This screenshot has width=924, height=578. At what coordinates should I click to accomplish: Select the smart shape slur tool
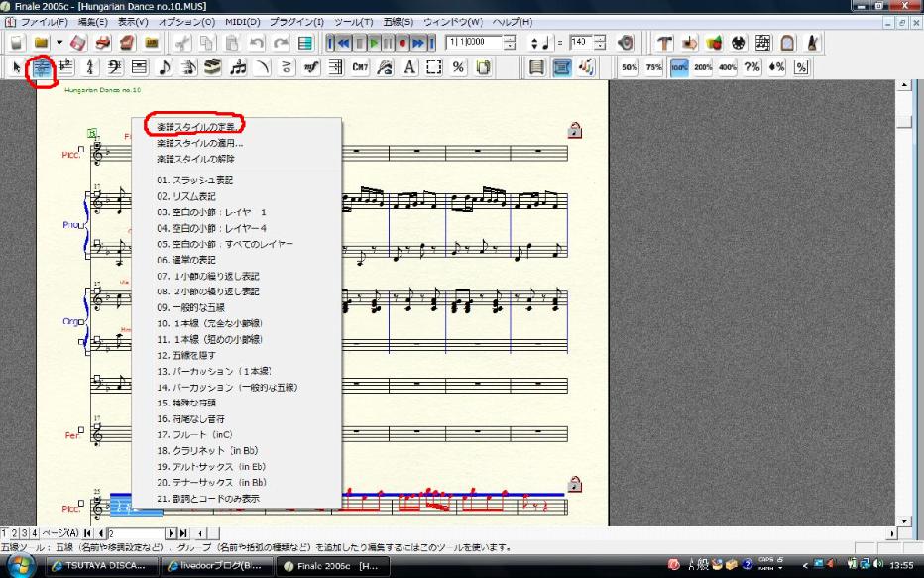tap(261, 66)
